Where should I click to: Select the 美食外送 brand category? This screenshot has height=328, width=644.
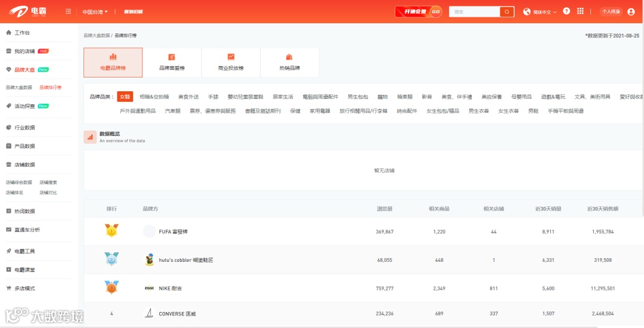188,97
